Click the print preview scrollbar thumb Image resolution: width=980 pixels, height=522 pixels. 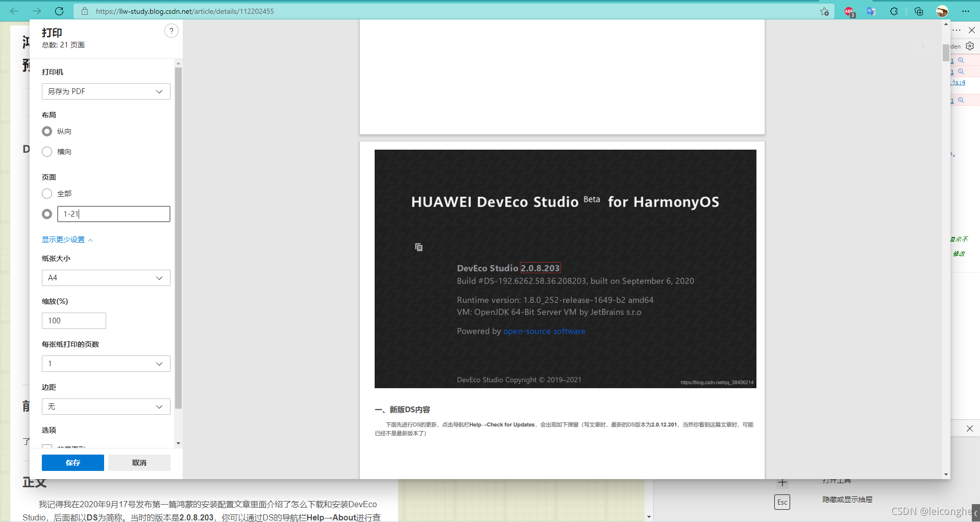point(946,53)
